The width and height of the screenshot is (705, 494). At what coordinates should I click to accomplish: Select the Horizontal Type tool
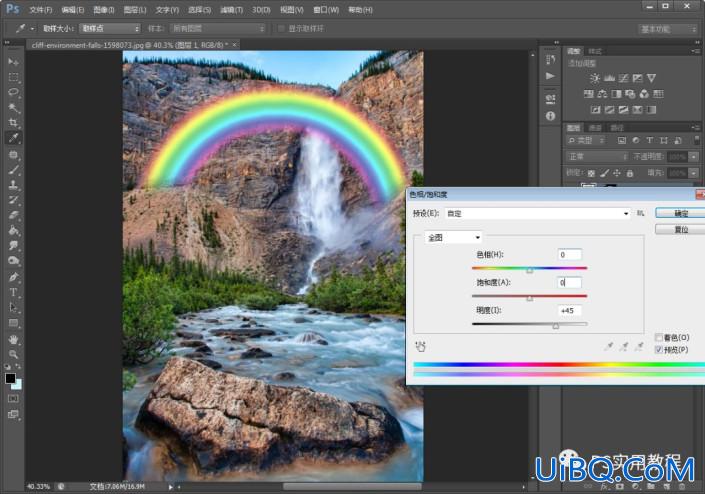(13, 293)
